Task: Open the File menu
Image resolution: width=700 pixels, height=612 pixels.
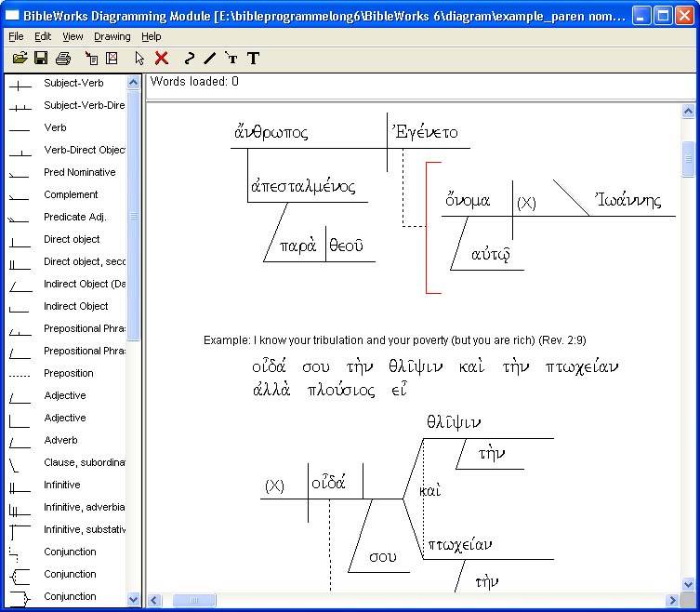Action: click(x=16, y=36)
